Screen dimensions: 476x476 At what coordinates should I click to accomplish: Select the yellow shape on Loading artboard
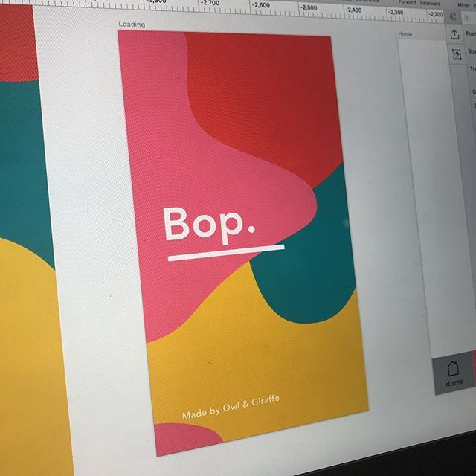258,364
